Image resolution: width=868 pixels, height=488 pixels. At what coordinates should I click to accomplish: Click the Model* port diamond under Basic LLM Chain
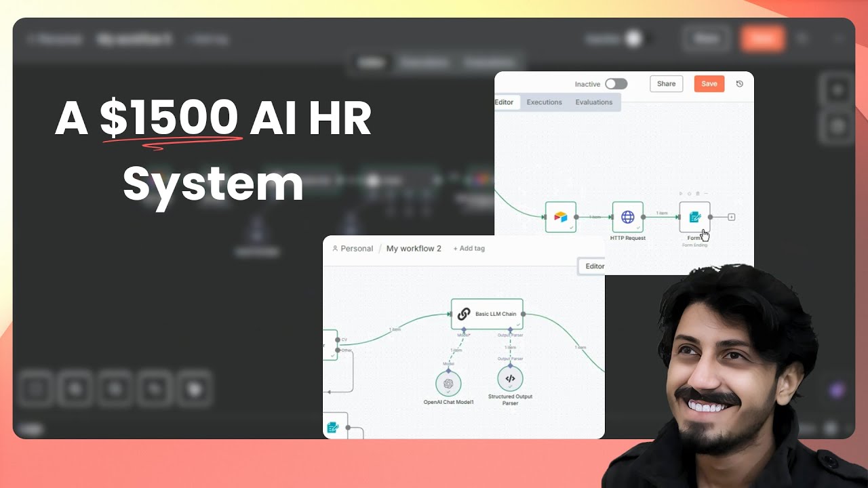pyautogui.click(x=464, y=330)
